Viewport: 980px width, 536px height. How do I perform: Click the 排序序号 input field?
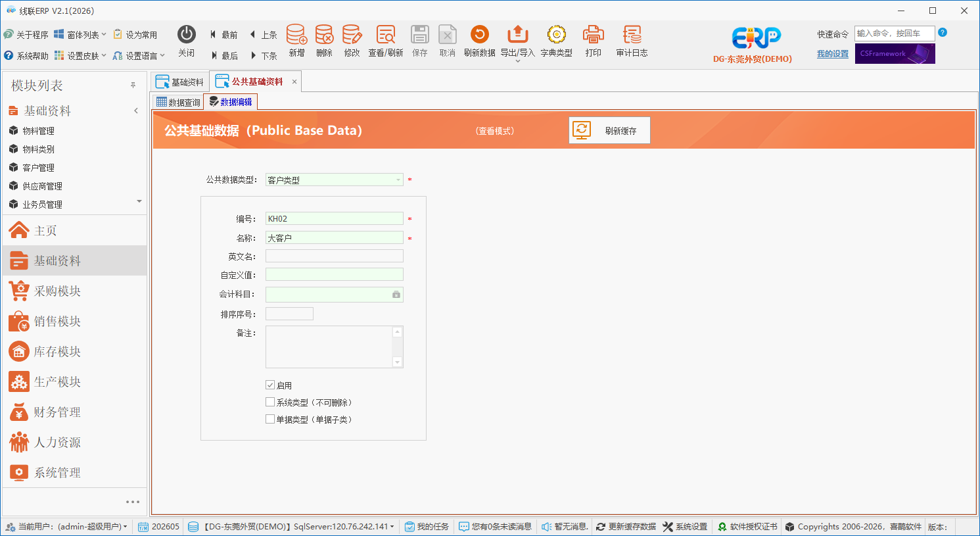click(289, 314)
